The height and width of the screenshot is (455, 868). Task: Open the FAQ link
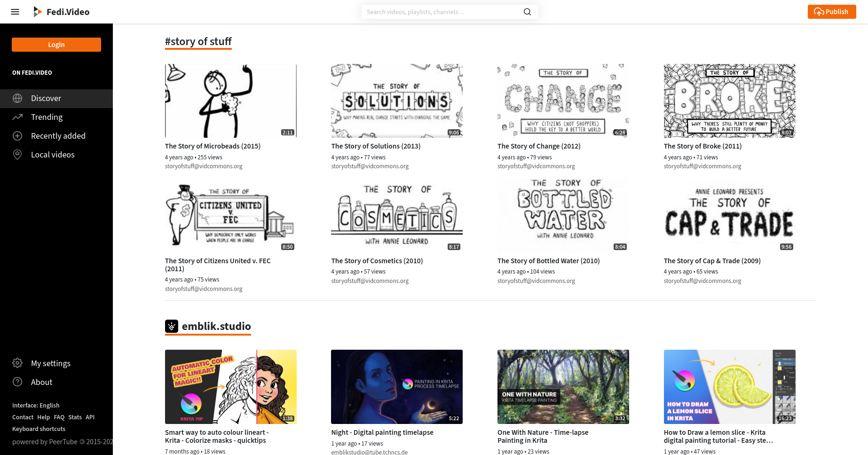(x=59, y=417)
